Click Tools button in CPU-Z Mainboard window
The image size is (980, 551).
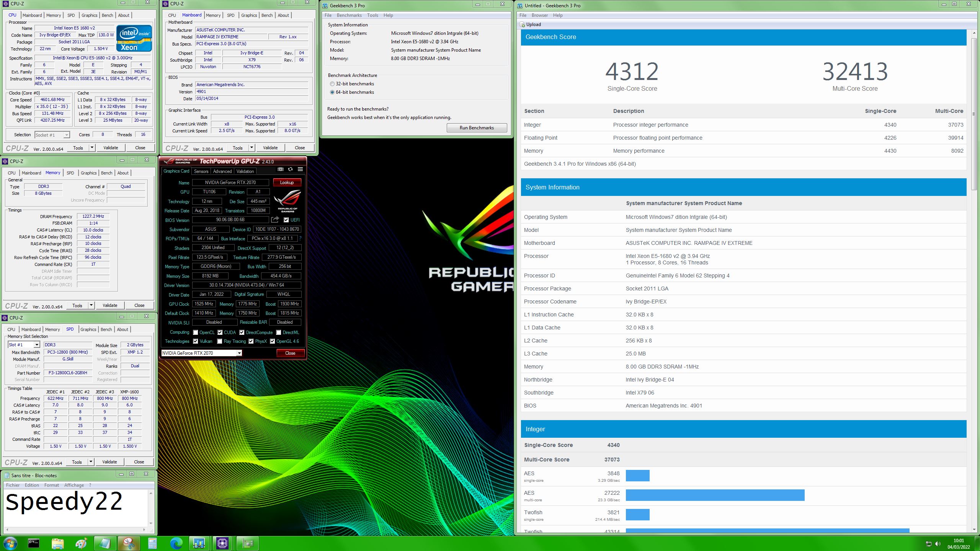point(237,148)
